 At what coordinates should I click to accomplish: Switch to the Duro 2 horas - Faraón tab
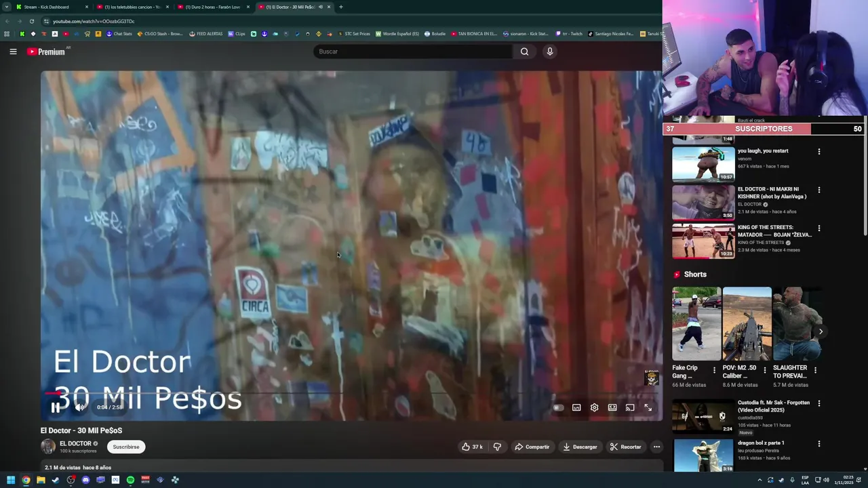tap(213, 7)
